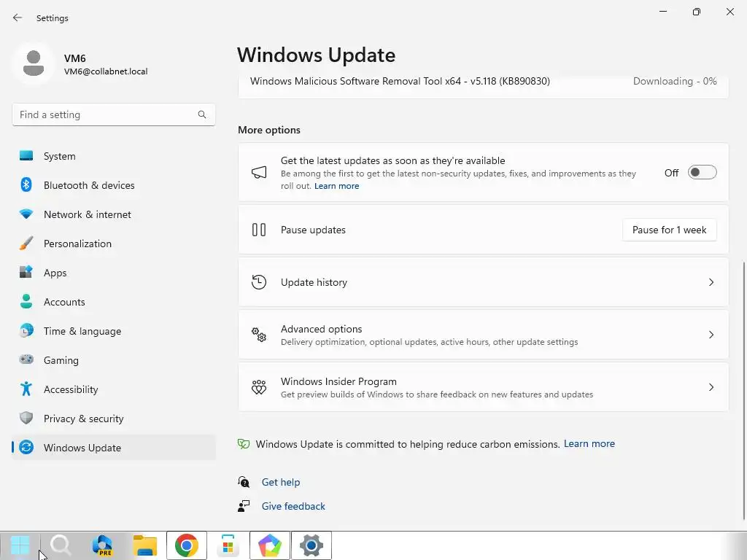This screenshot has height=560, width=747.
Task: Click the Accessibility figure icon
Action: pos(26,389)
